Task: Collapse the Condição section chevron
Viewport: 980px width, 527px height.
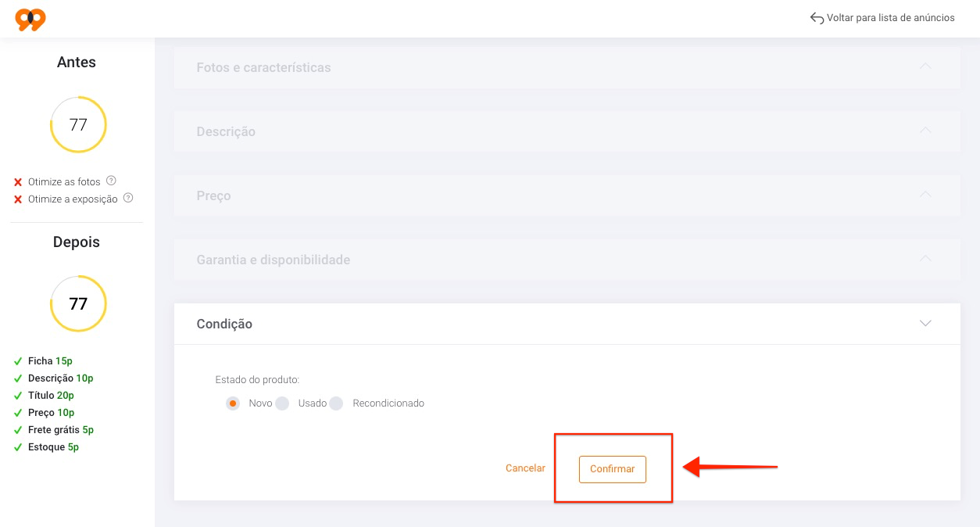Action: [925, 323]
